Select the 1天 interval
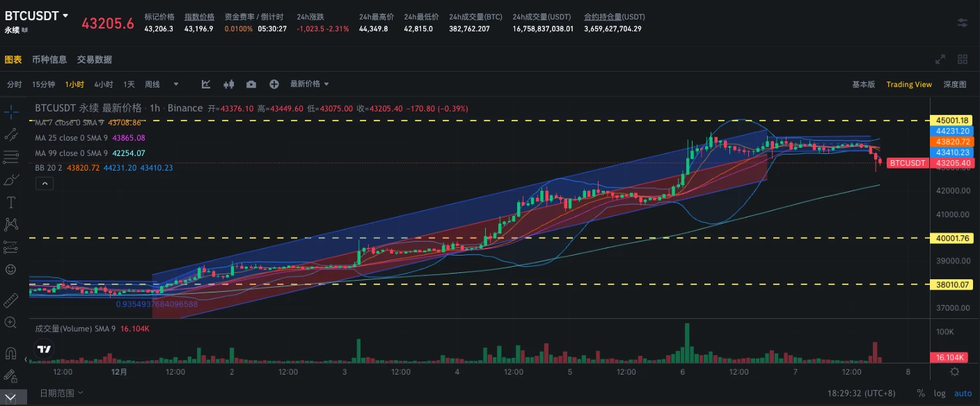Screen dimensions: 980x406 (x=129, y=84)
